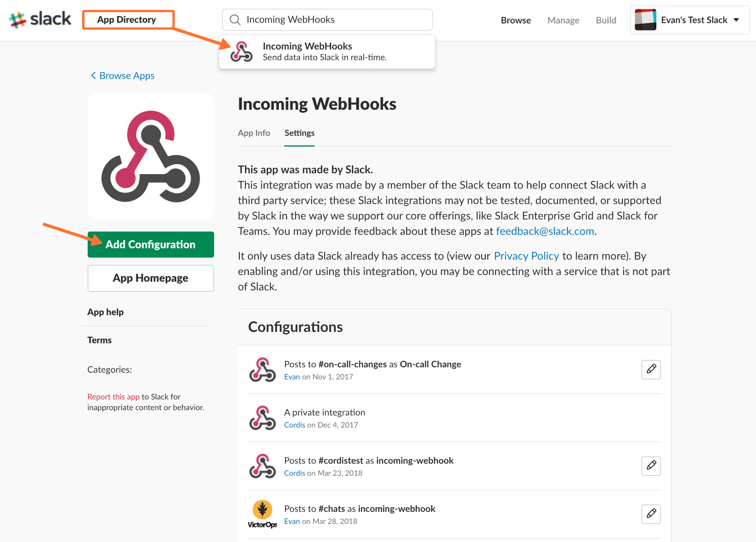Open the pencil edit icon for #chats configuration
This screenshot has height=542, width=756.
pos(651,514)
